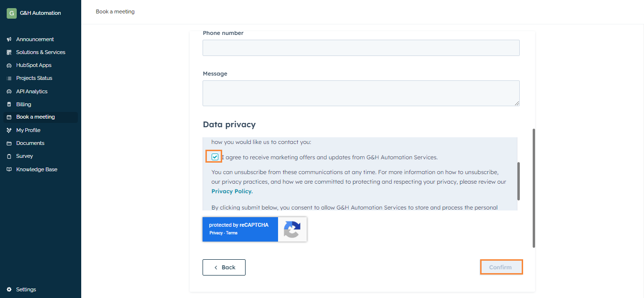
Task: Click the reCAPTCHA logo badge
Action: point(292,229)
